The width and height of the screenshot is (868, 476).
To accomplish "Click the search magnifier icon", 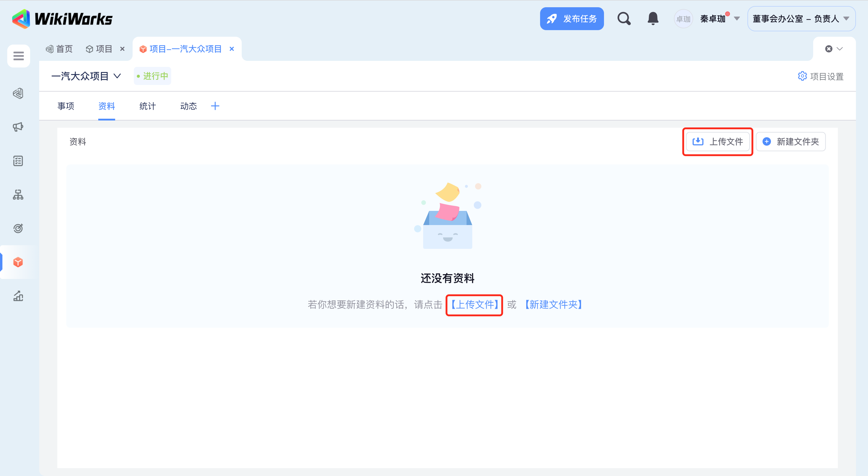I will coord(624,19).
